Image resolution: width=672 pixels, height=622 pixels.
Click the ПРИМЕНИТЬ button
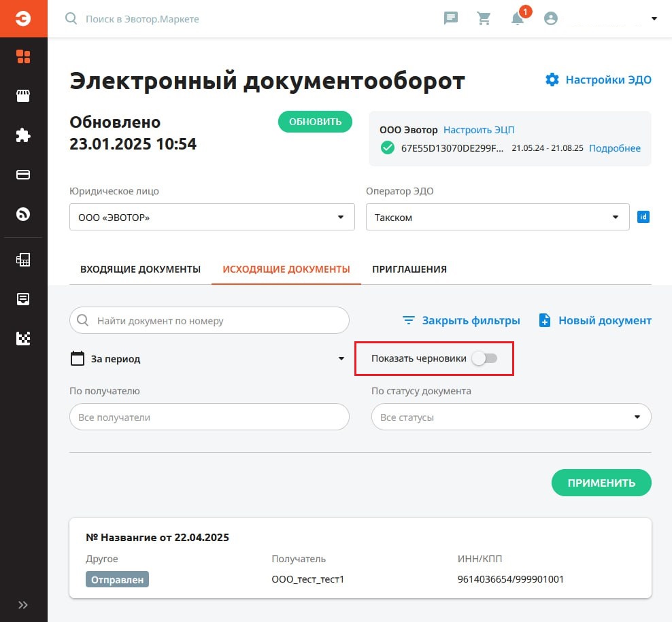(601, 483)
